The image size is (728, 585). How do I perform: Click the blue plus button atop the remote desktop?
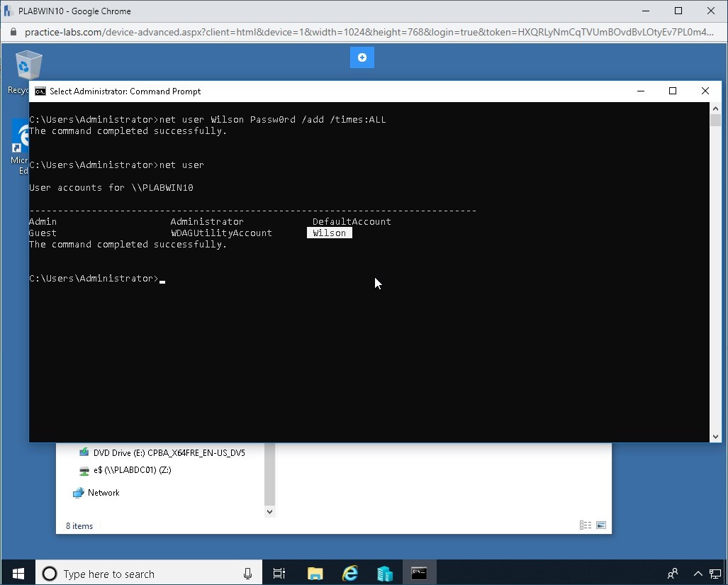tap(362, 57)
